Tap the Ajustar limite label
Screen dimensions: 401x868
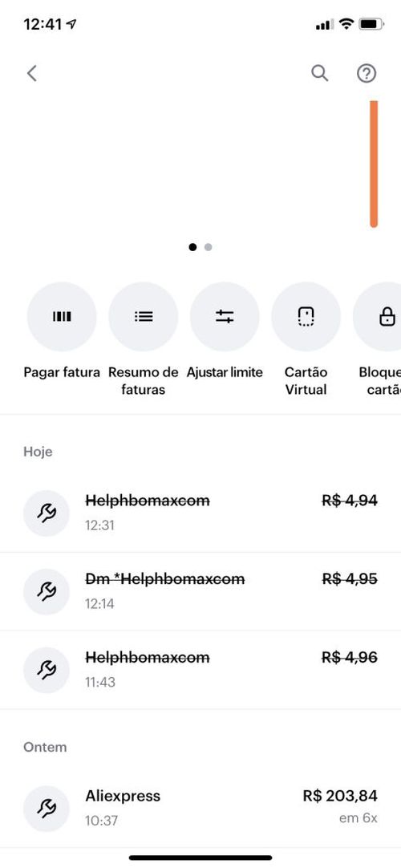pyautogui.click(x=225, y=372)
